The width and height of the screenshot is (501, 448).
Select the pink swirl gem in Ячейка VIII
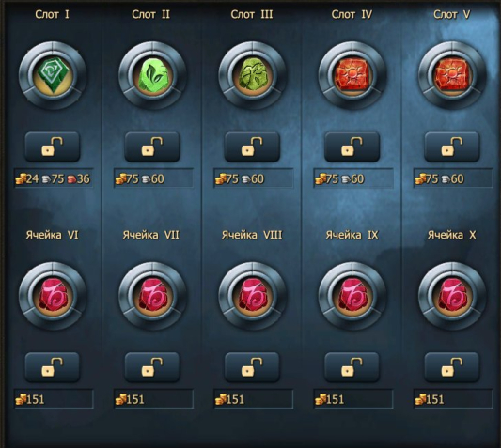(x=252, y=296)
